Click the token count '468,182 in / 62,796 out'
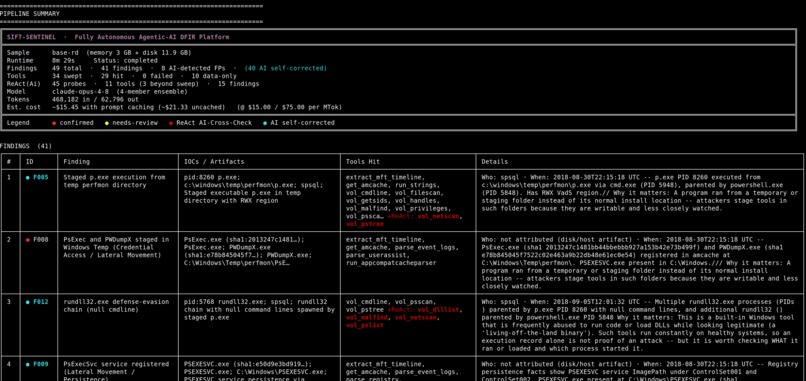806x381 pixels. pos(95,99)
